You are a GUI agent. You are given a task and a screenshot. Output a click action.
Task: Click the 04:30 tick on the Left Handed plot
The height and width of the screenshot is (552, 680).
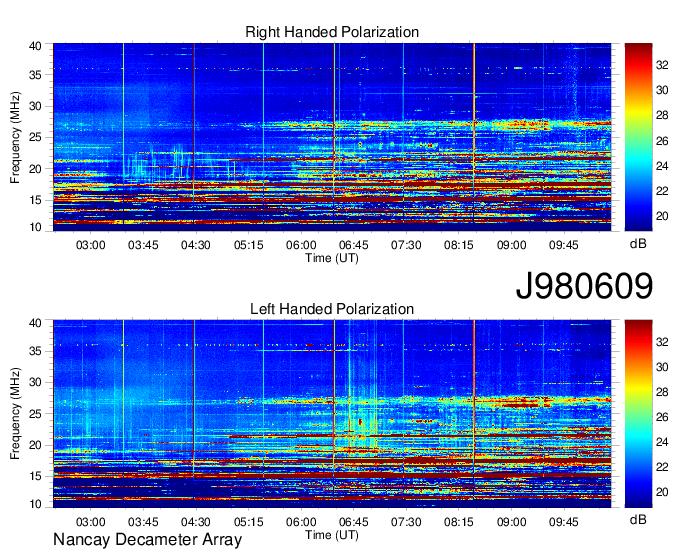tap(196, 522)
